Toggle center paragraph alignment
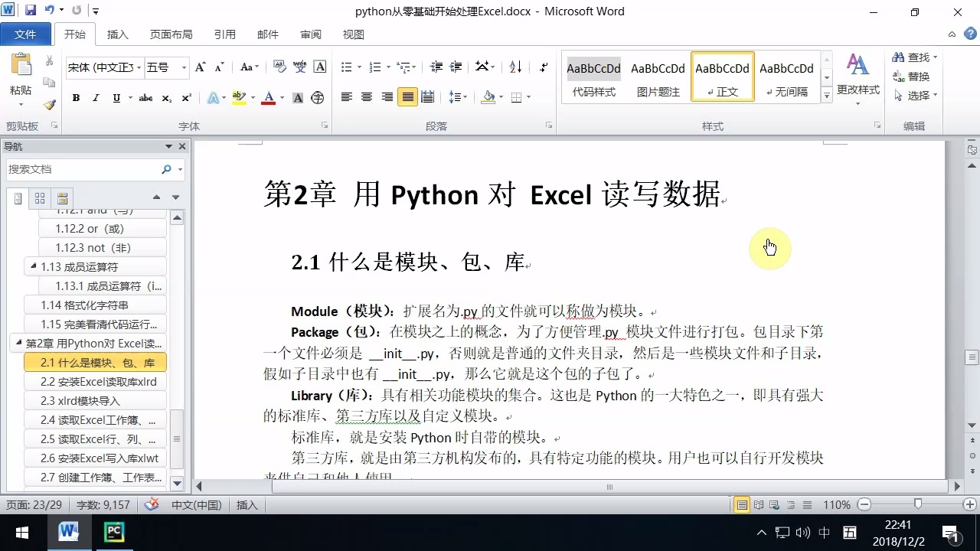Viewport: 980px width, 551px height. [x=366, y=98]
